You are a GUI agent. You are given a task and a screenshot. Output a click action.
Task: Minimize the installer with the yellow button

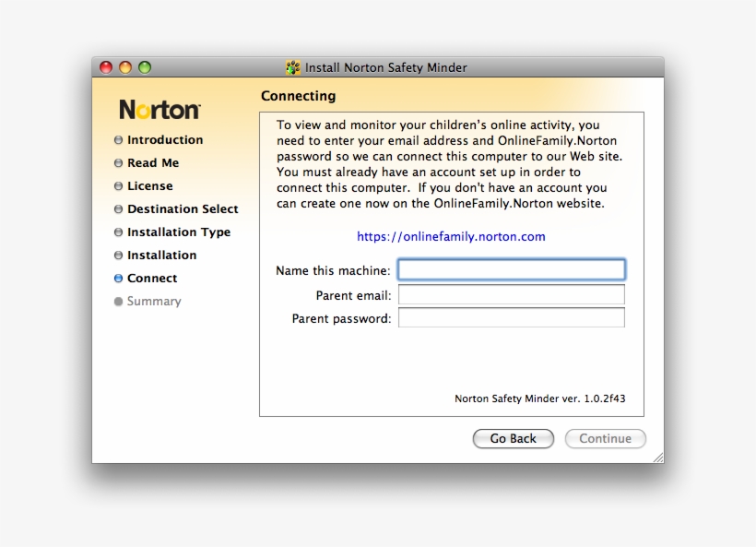pos(125,67)
